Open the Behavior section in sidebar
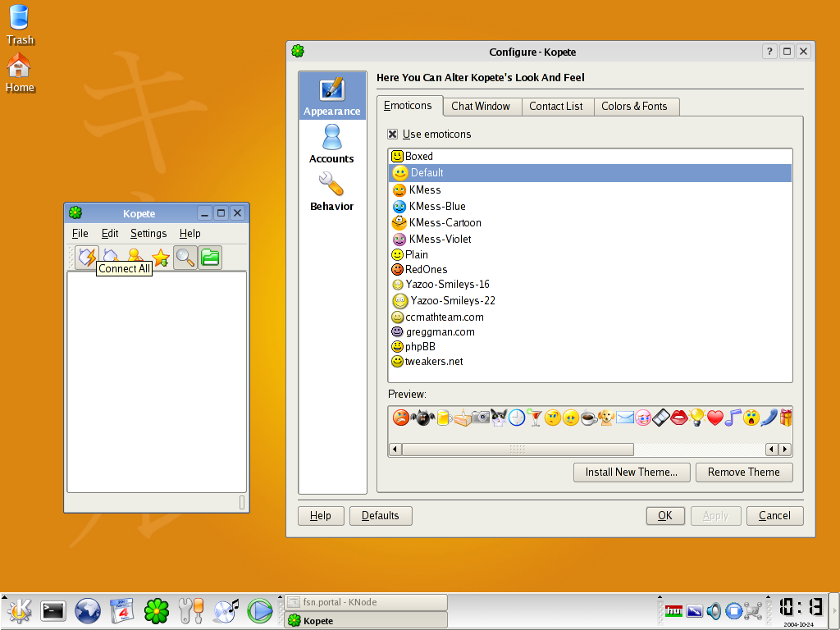This screenshot has width=840, height=630. click(332, 191)
